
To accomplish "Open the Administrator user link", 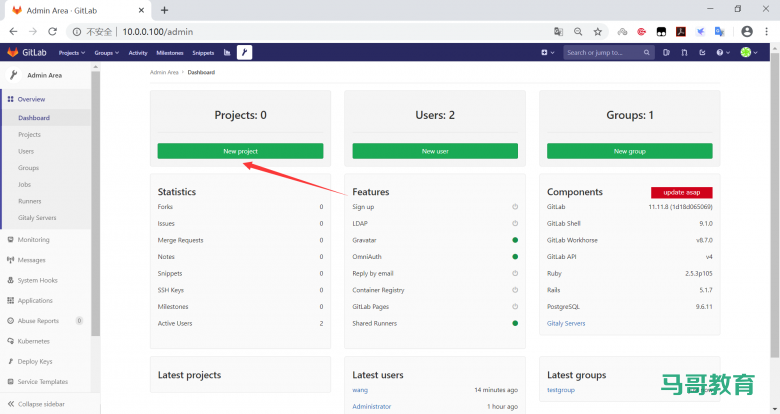I will pyautogui.click(x=372, y=407).
